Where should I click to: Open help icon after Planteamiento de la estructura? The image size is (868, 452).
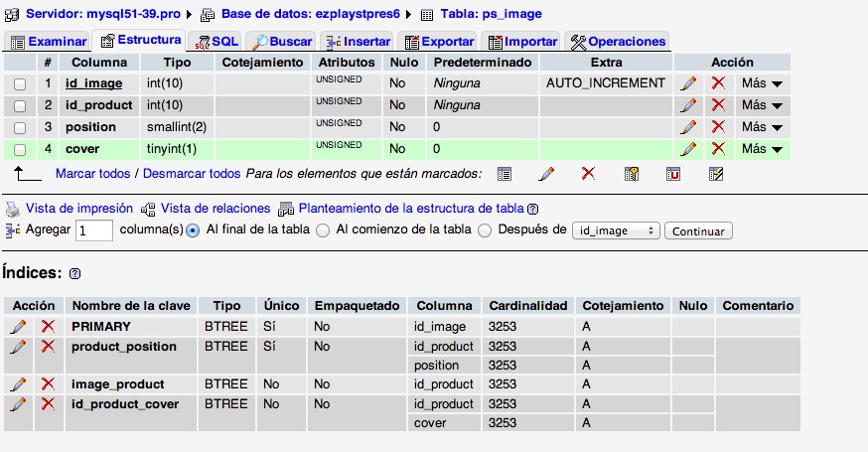pos(532,210)
